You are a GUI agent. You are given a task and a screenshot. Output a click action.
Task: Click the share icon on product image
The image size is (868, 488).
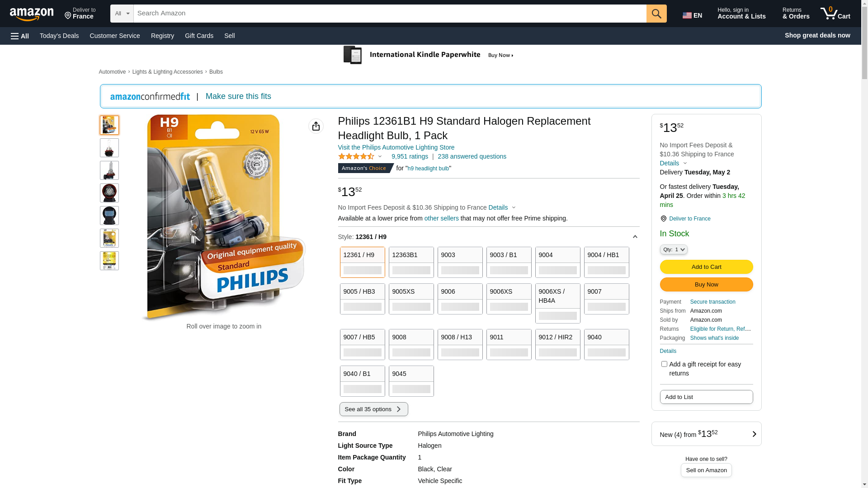pos(316,126)
